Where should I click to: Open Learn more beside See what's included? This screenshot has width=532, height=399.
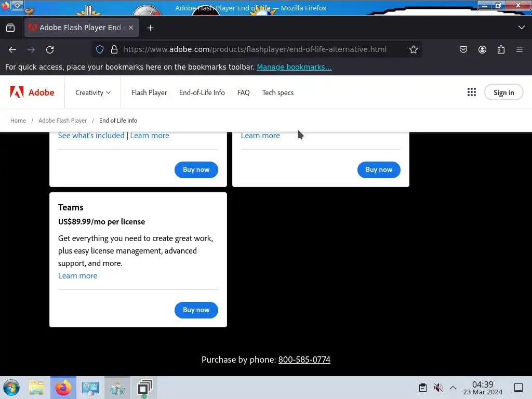[x=150, y=136]
